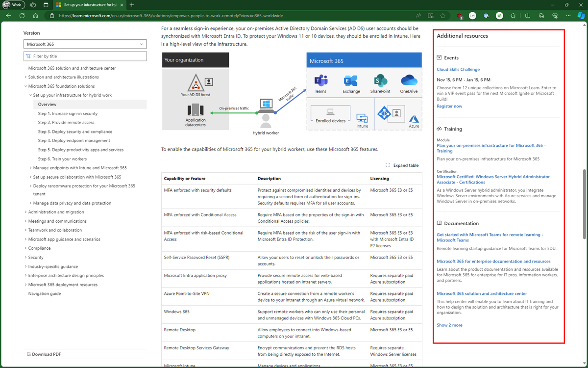Open the Tab actions menu icon
Image resolution: width=588 pixels, height=368 pixels.
tap(46, 4)
